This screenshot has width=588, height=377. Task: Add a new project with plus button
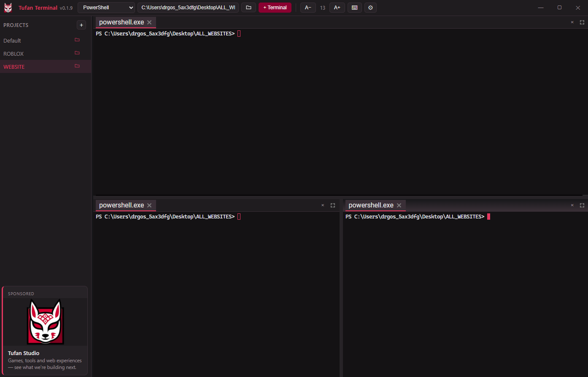click(x=81, y=25)
